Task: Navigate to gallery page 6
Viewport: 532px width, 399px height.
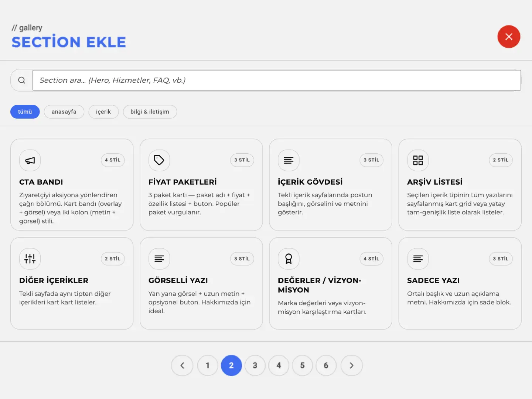Action: [x=326, y=365]
